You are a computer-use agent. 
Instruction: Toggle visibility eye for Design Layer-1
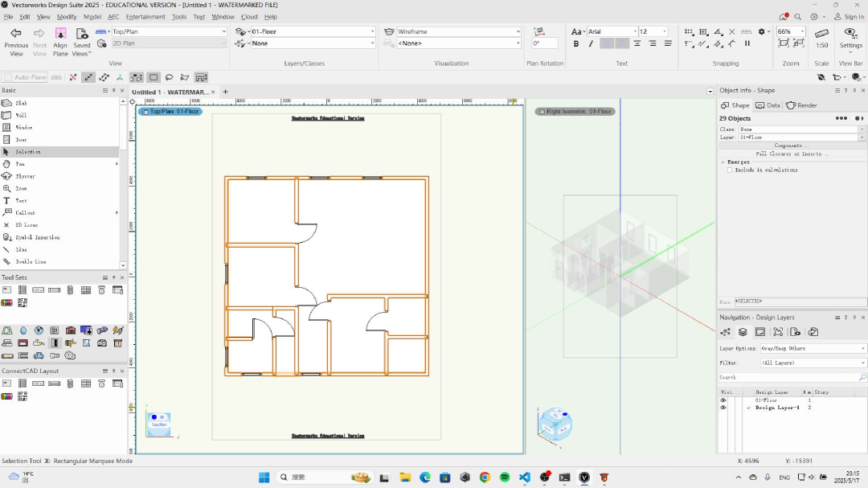[x=723, y=408]
